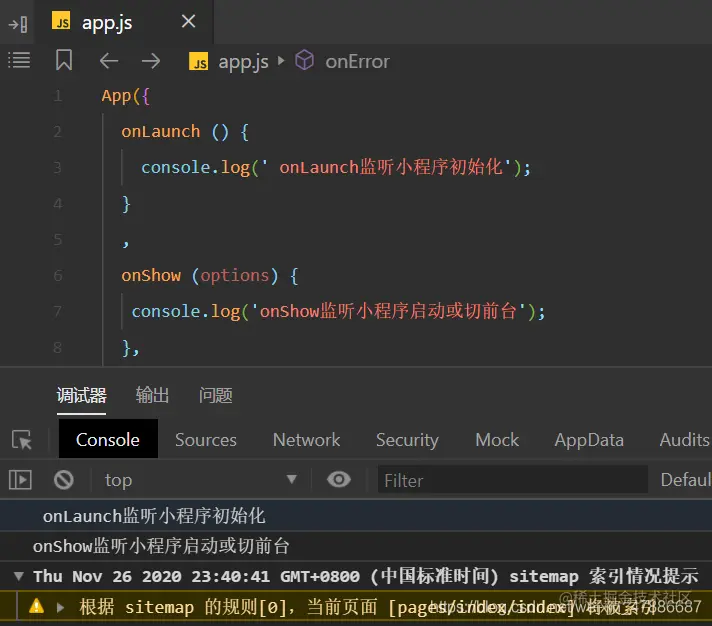Close the app.js editor tab
Screen dimensions: 712x626
[188, 21]
